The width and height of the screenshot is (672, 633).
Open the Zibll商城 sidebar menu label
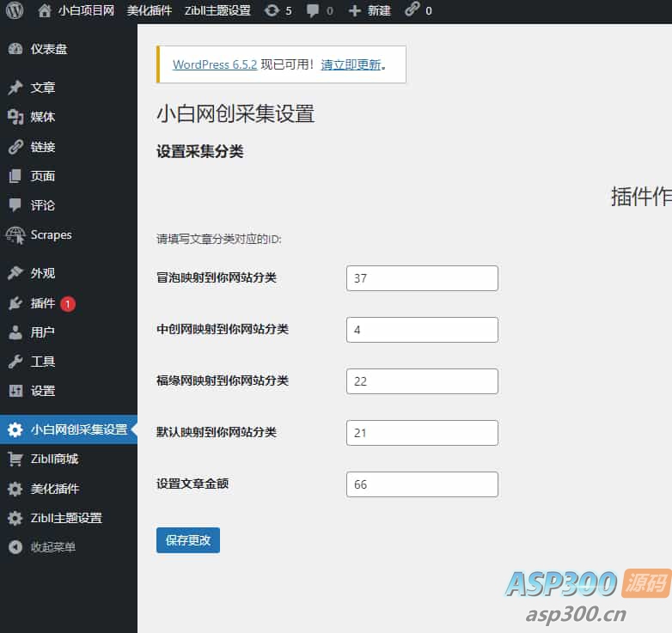[54, 460]
